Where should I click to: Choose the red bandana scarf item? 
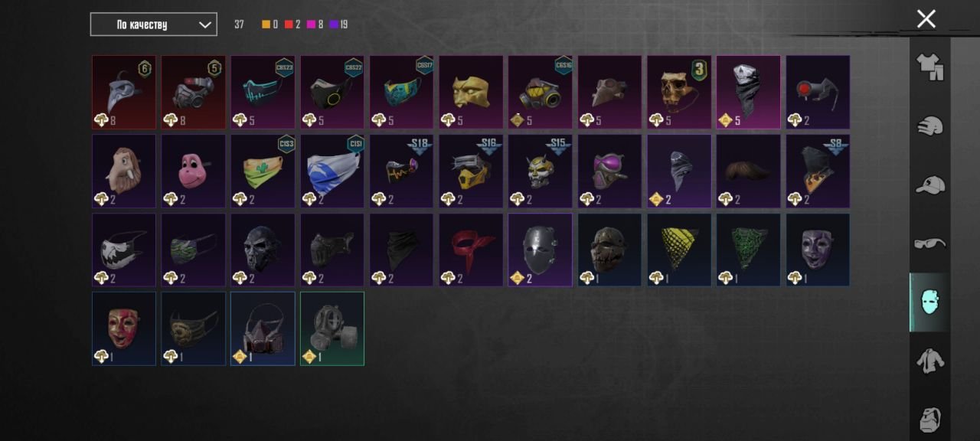pyautogui.click(x=471, y=250)
